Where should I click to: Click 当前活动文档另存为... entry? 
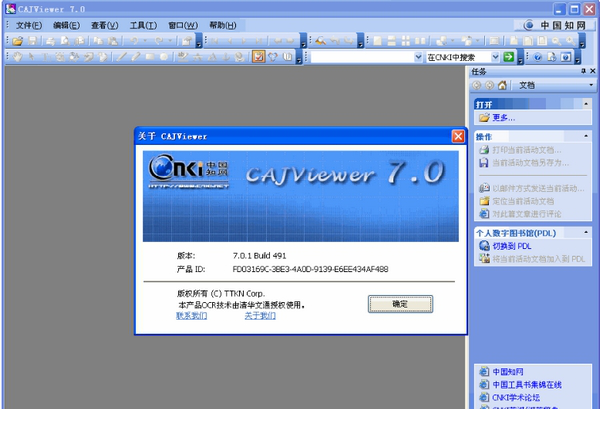coord(530,163)
